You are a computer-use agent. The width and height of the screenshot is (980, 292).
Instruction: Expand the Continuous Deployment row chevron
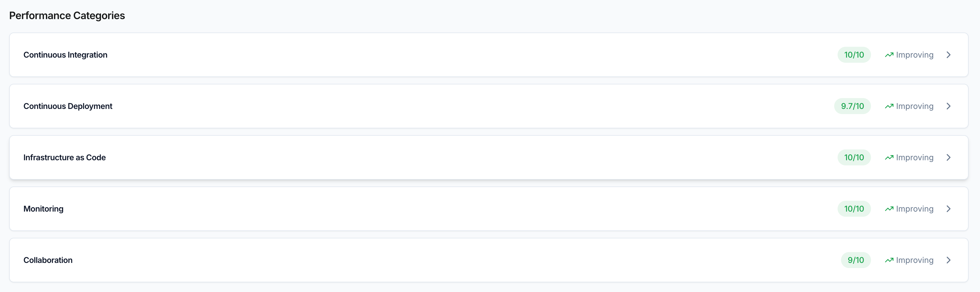pyautogui.click(x=948, y=106)
